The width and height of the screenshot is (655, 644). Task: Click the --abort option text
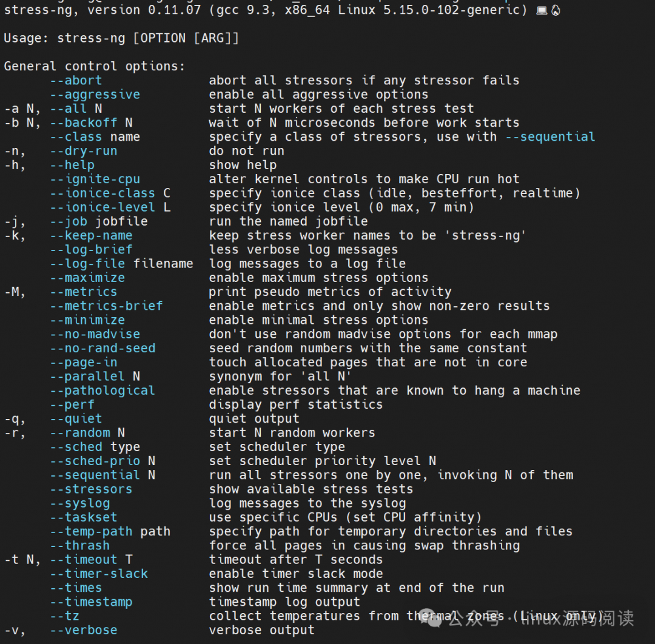pos(76,80)
